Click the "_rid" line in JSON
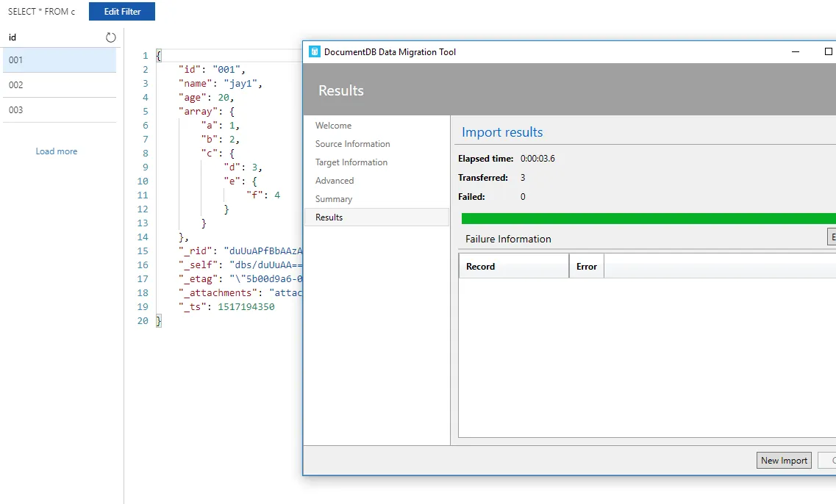 240,251
